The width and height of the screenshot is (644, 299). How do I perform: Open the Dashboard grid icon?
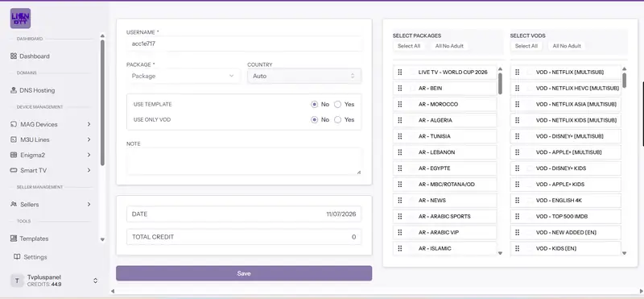tap(13, 56)
